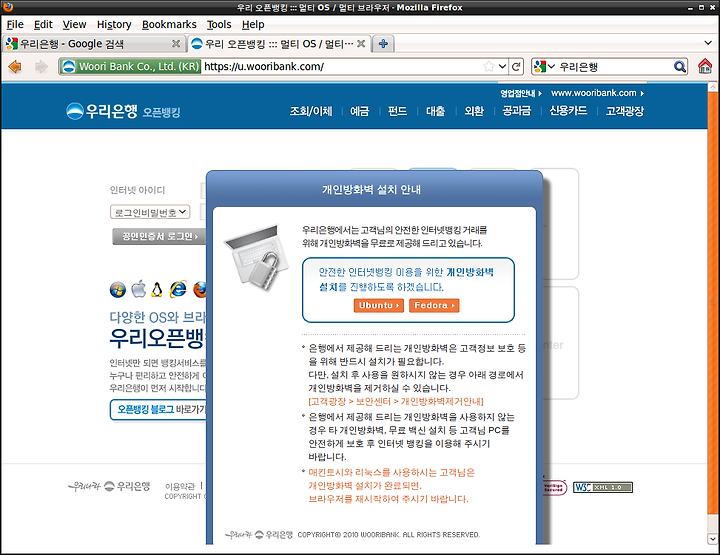Open a new tab with the plus button
This screenshot has height=555, width=720.
[x=382, y=44]
